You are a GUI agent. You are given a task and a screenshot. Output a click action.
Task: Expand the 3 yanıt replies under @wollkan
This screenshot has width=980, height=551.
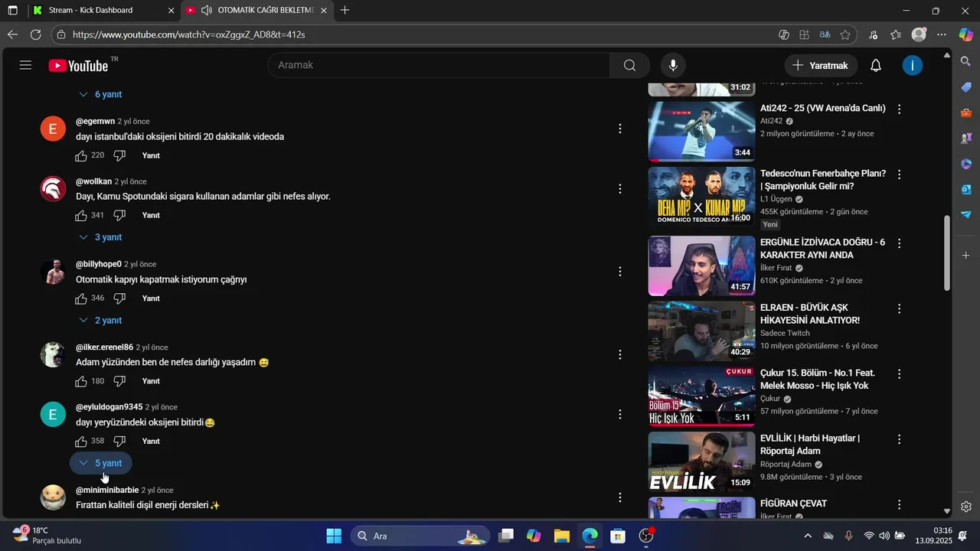click(x=100, y=237)
